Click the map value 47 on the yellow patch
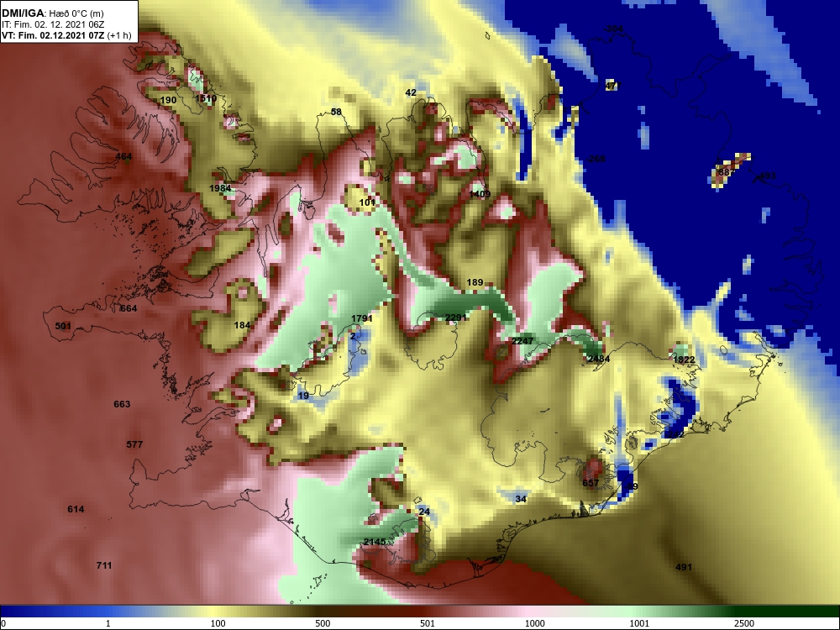This screenshot has height=630, width=840. point(612,86)
